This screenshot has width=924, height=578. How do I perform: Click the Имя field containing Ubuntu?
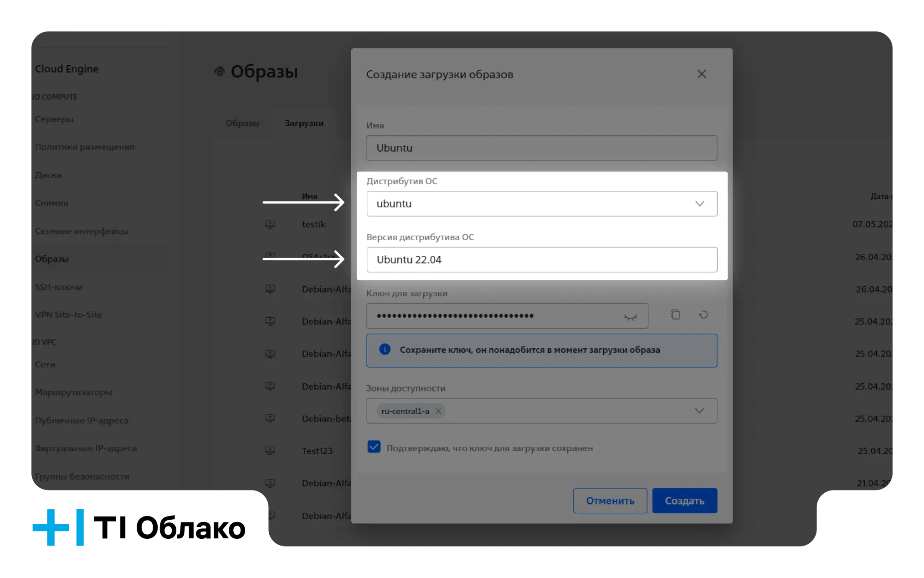[x=542, y=148]
